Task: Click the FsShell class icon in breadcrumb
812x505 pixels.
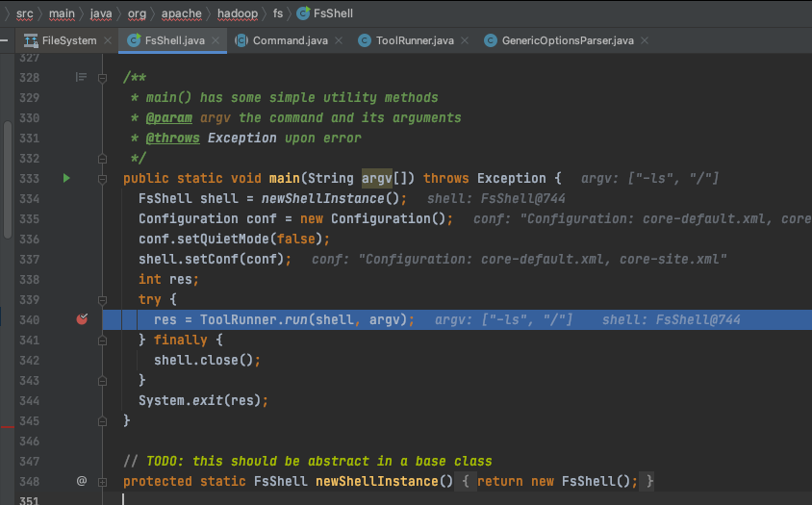Action: point(303,13)
